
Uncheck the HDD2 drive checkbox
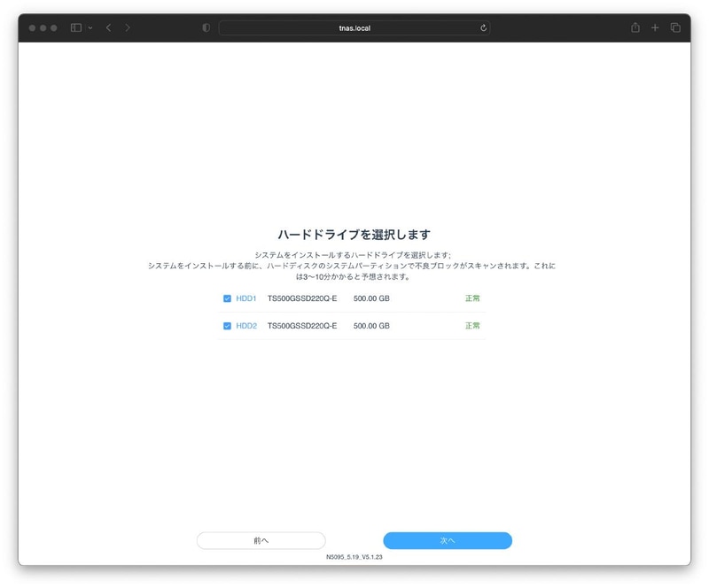(x=227, y=326)
